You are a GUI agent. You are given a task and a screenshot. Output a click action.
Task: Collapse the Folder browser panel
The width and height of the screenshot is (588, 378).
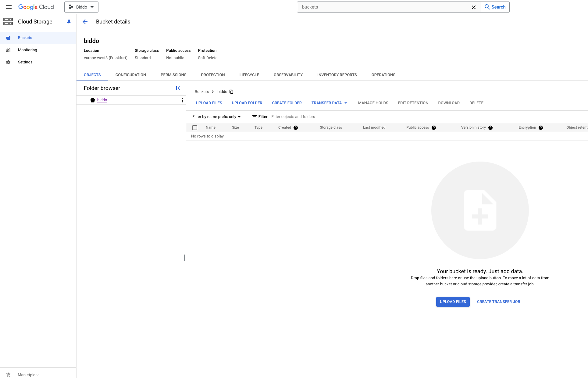(x=178, y=88)
